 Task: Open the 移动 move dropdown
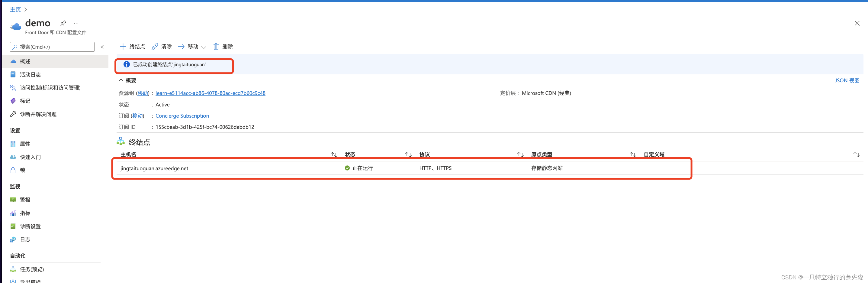(x=192, y=47)
